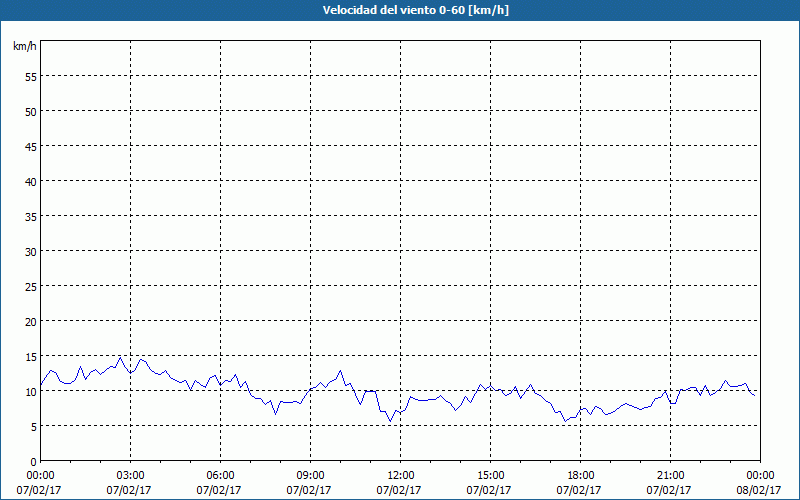
Task: Click the '06:00' time axis label
Action: [x=220, y=476]
